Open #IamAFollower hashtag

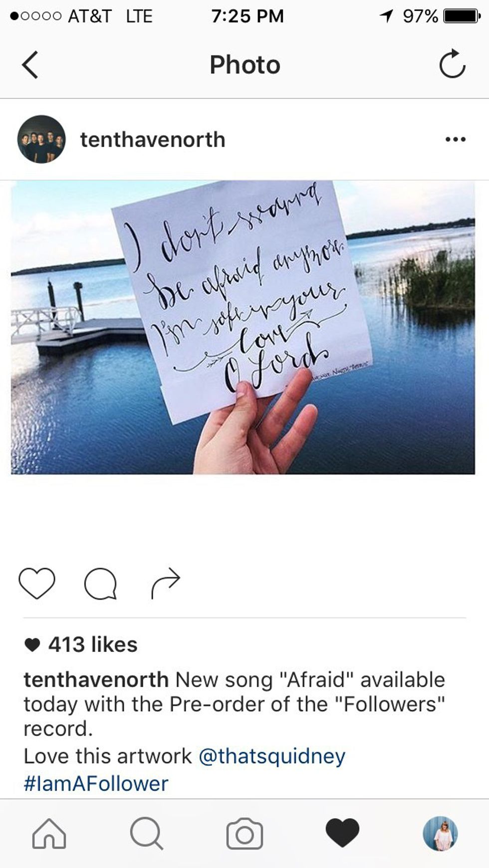tap(96, 783)
